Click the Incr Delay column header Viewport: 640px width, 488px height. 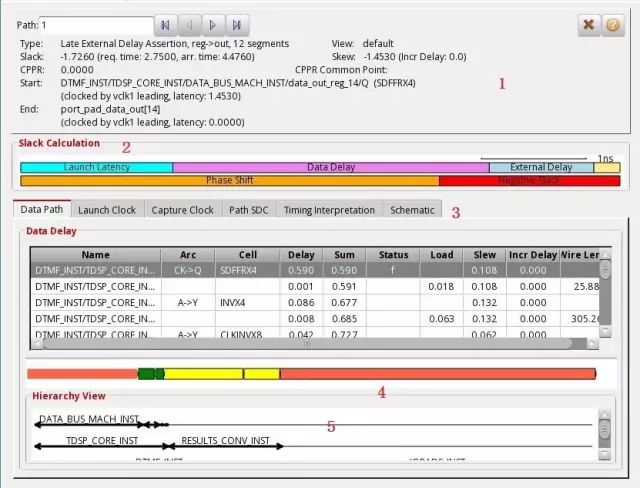[x=533, y=255]
